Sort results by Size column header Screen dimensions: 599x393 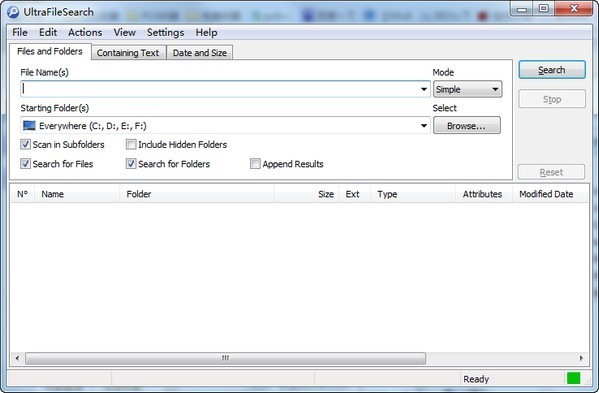pyautogui.click(x=306, y=194)
